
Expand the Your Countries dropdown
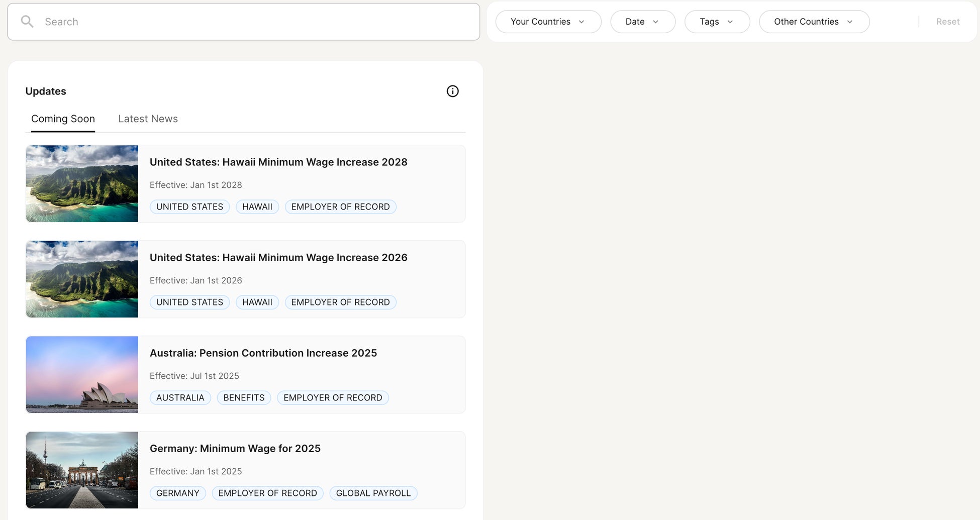pyautogui.click(x=548, y=22)
